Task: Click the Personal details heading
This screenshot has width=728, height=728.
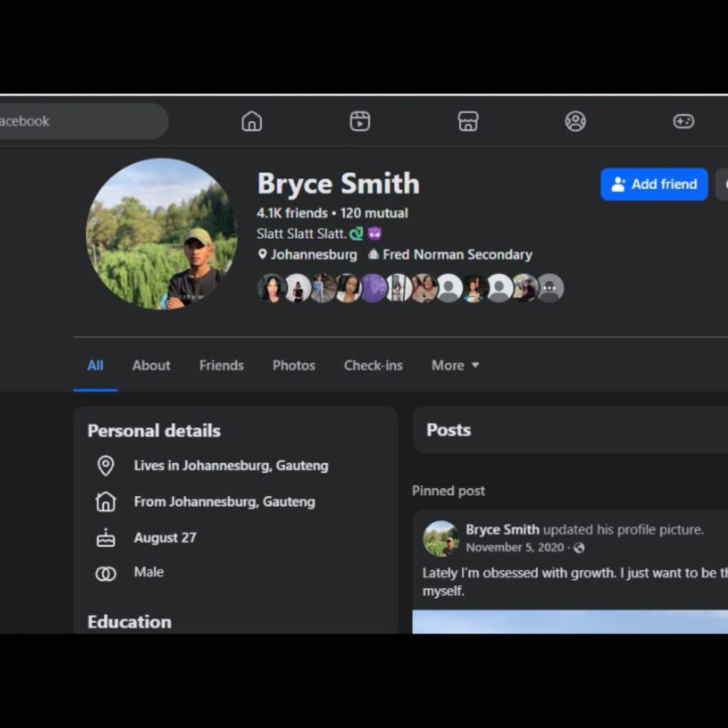Action: [154, 431]
